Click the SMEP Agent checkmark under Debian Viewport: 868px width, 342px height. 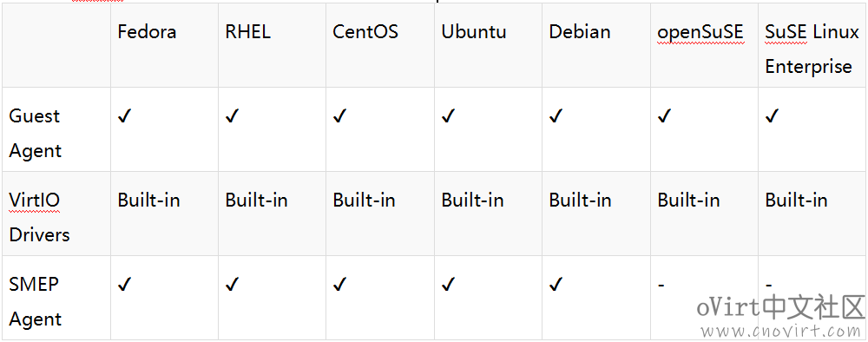pyautogui.click(x=556, y=285)
